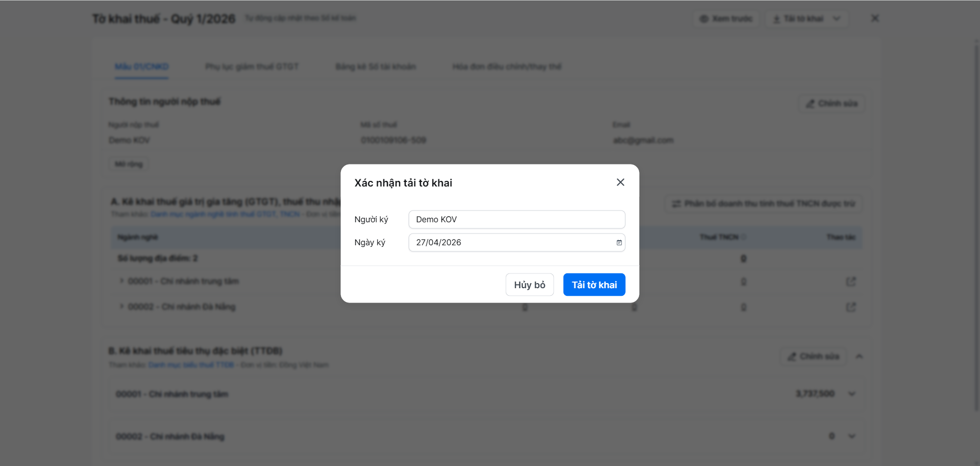This screenshot has width=980, height=466.
Task: Click the Phân bổ doanh thu settings icon
Action: pyautogui.click(x=676, y=204)
